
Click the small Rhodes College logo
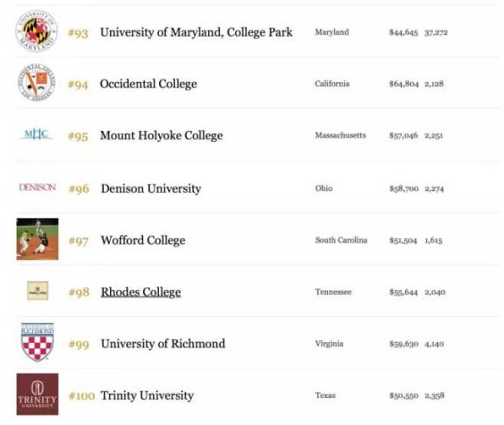(x=38, y=291)
